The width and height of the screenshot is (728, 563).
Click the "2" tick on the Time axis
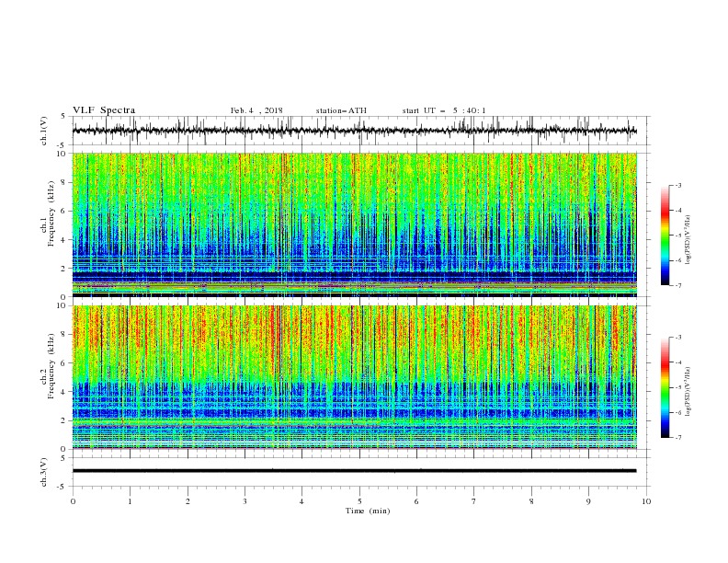pyautogui.click(x=188, y=501)
